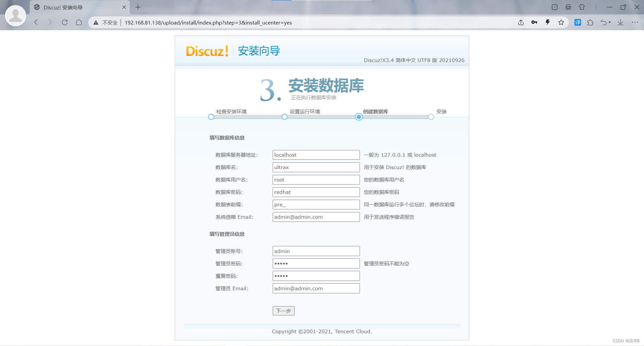This screenshot has width=644, height=346.
Task: Click the incognito mask icon in title bar
Action: point(568,7)
